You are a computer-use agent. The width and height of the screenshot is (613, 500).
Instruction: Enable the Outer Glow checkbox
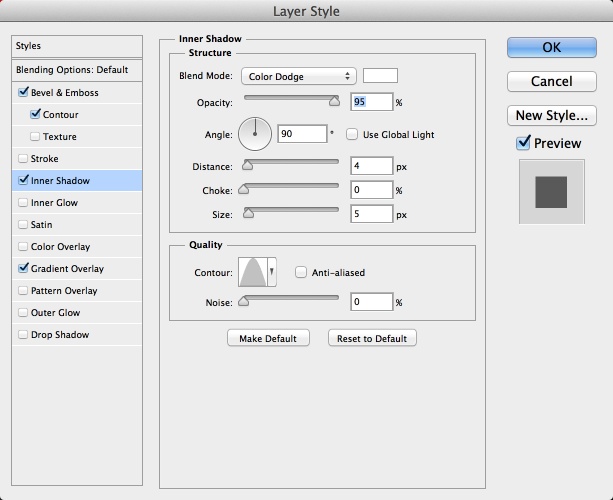[23, 312]
